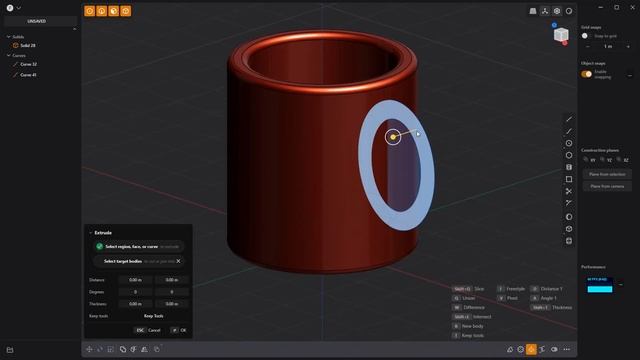Image resolution: width=640 pixels, height=360 pixels.
Task: Select the rectangle tool
Action: pos(569,179)
